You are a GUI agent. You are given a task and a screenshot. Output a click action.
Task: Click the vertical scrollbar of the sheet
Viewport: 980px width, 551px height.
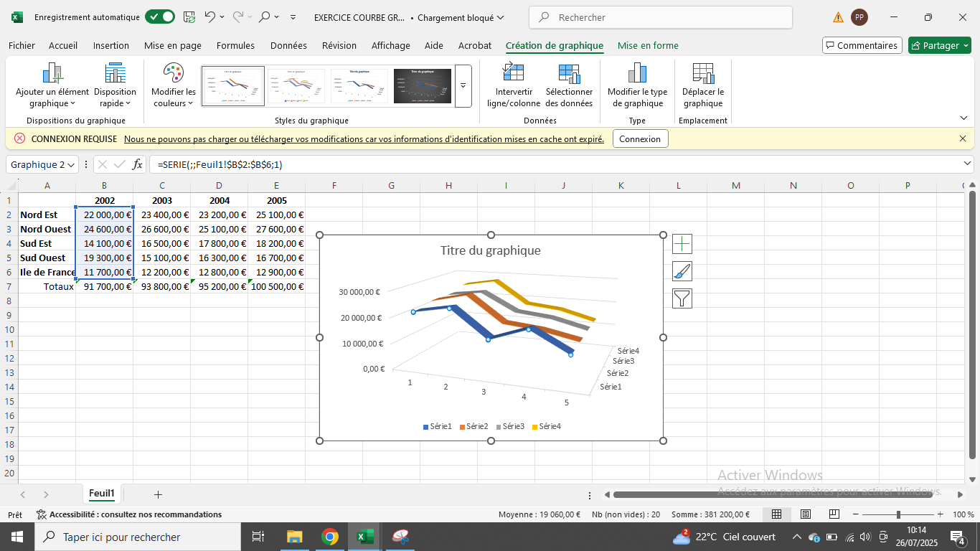click(x=973, y=324)
